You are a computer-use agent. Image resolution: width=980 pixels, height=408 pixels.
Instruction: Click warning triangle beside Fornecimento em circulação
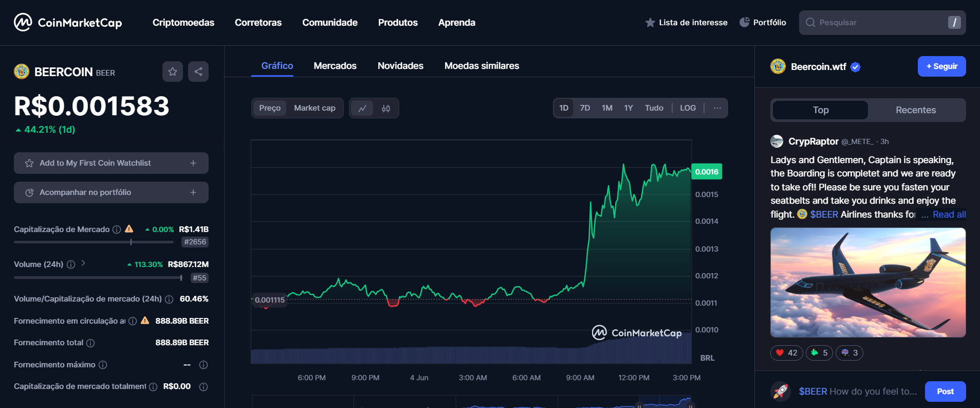145,321
